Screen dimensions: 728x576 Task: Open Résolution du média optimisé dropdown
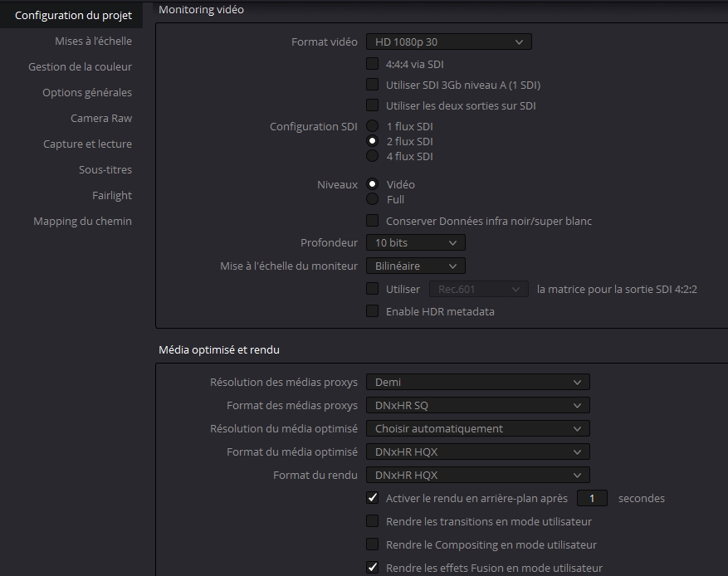(x=478, y=428)
